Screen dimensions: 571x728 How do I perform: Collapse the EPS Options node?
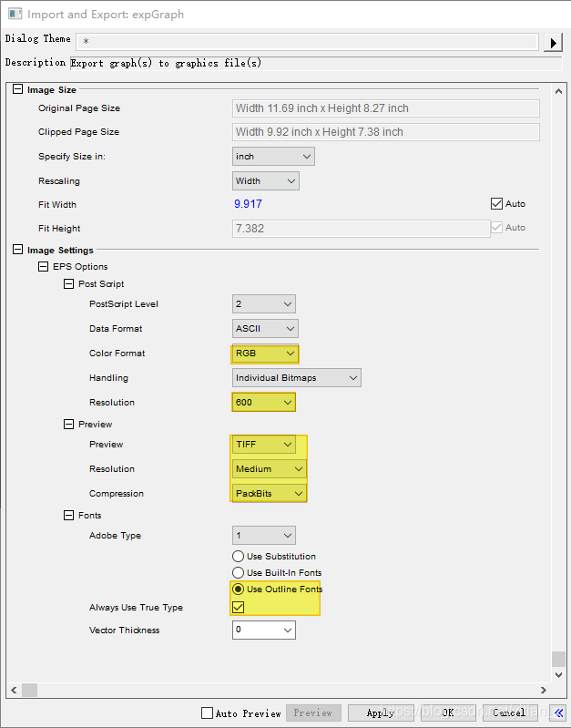coord(43,266)
